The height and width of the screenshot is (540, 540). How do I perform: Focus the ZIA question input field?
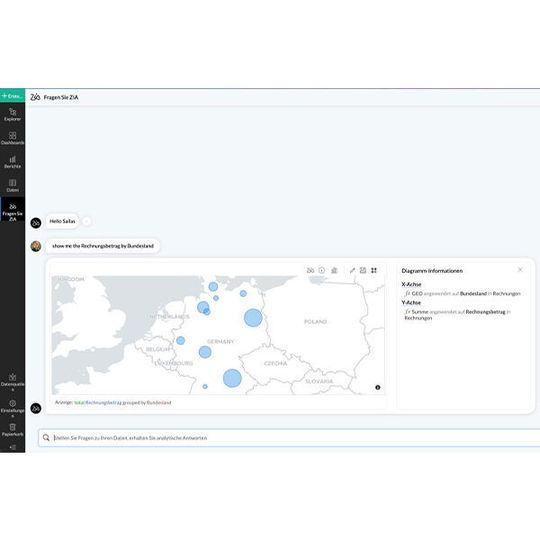(x=289, y=438)
